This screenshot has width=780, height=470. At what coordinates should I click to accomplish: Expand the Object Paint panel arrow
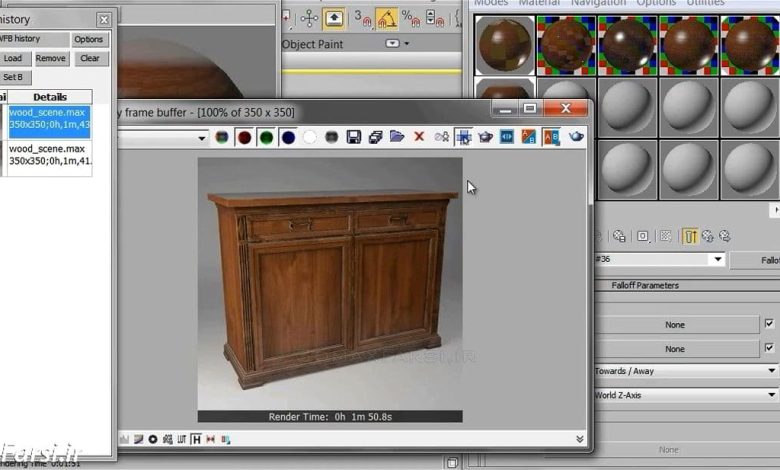pos(407,44)
